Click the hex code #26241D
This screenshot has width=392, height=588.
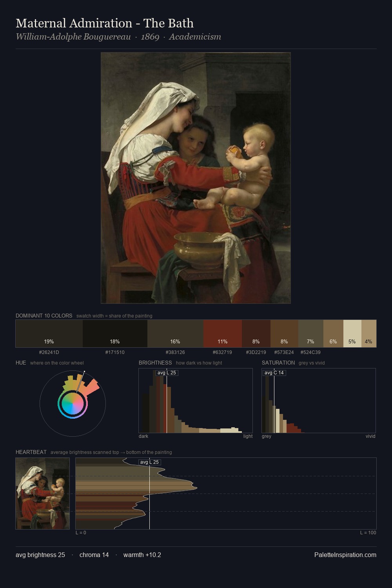point(49,352)
